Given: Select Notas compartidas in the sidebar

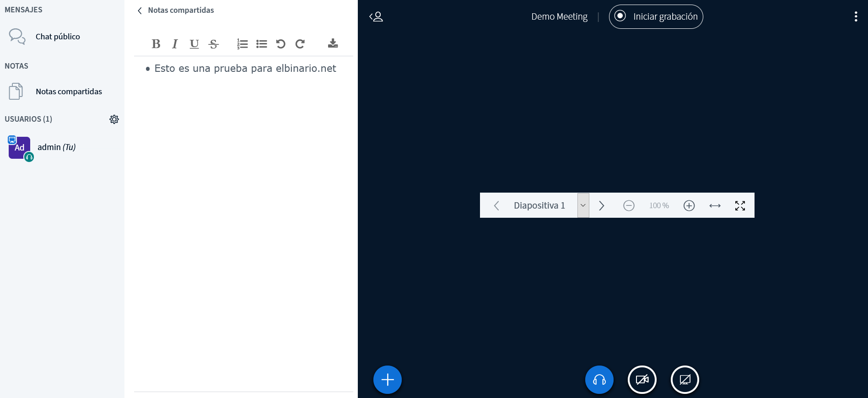Looking at the screenshot, I should (69, 91).
